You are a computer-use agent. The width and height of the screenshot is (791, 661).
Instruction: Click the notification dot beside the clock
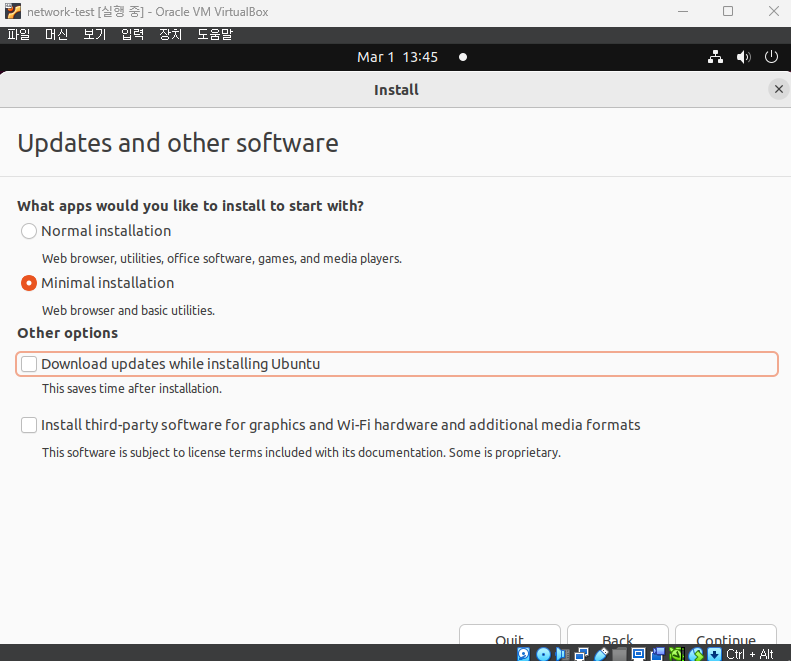click(463, 57)
